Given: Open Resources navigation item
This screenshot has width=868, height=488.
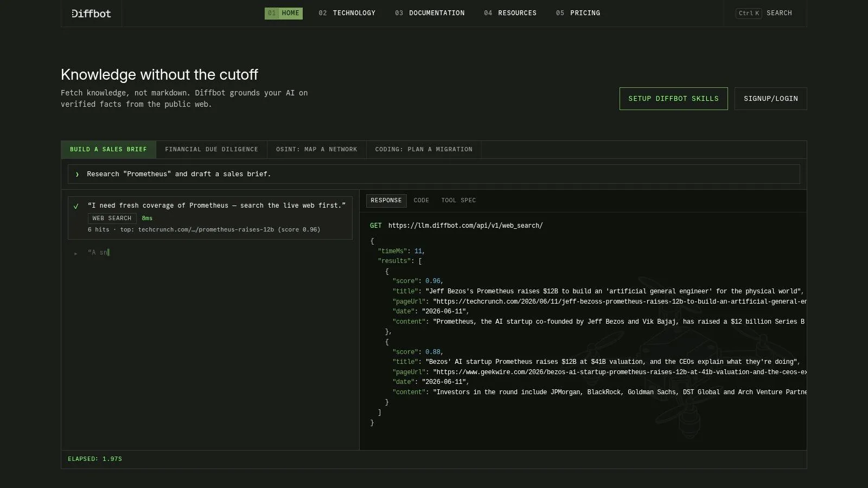Looking at the screenshot, I should point(510,13).
